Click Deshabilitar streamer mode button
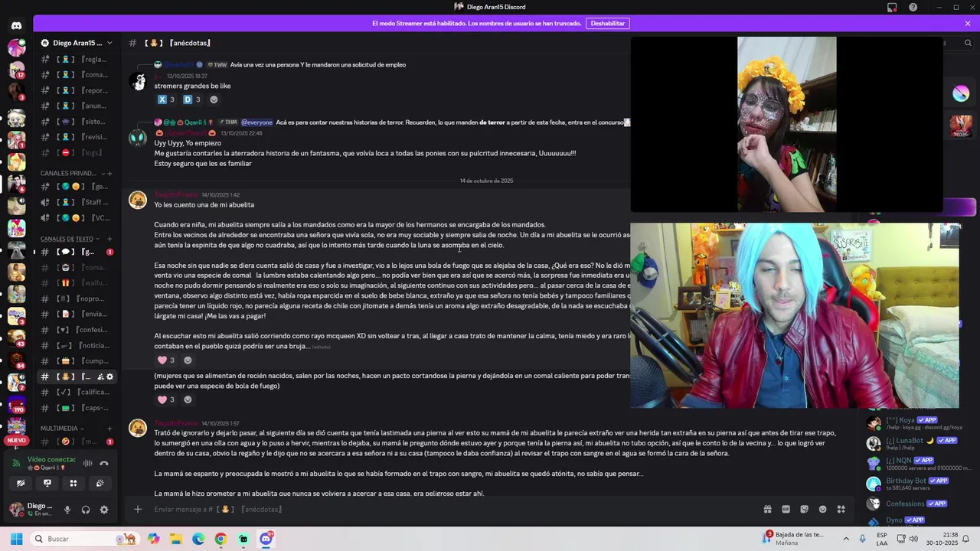 pos(607,24)
